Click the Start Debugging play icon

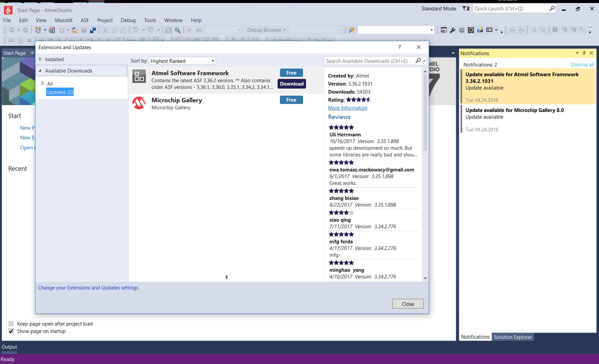(x=190, y=30)
